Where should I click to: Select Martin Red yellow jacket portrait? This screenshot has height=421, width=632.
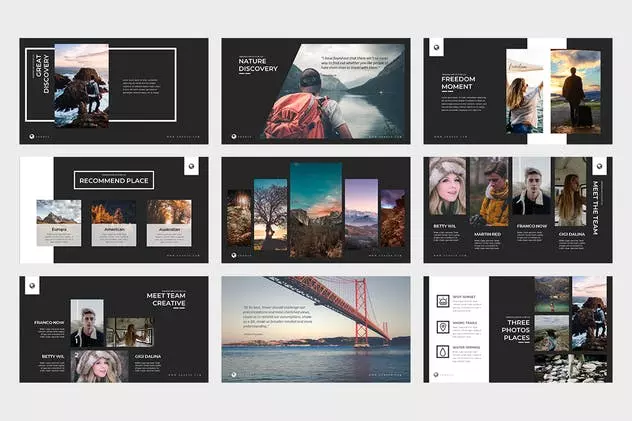pos(491,192)
